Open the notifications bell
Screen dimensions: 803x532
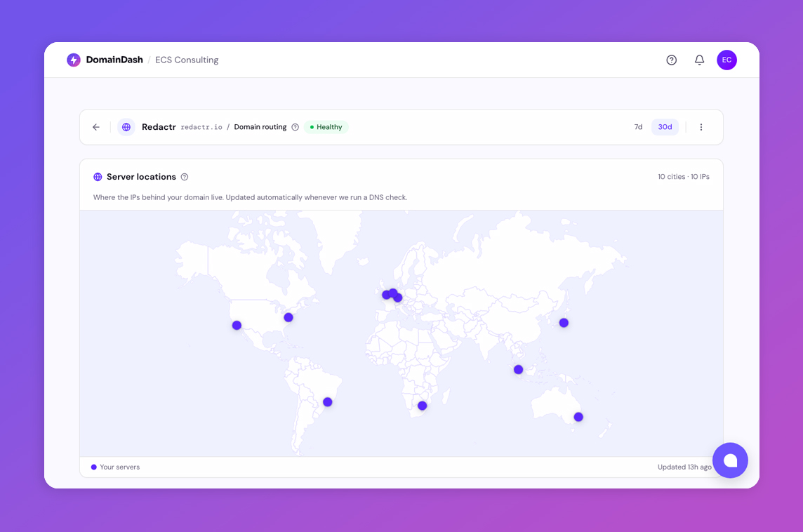pos(699,60)
